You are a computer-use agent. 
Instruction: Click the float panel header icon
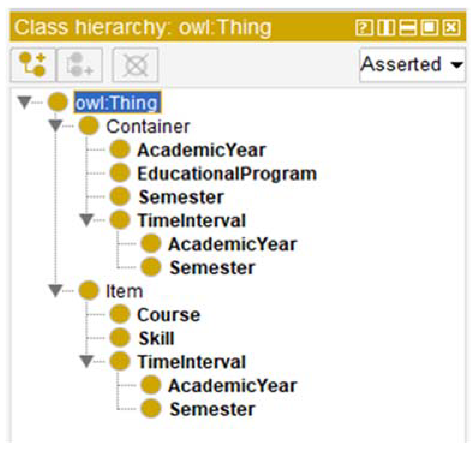point(429,28)
